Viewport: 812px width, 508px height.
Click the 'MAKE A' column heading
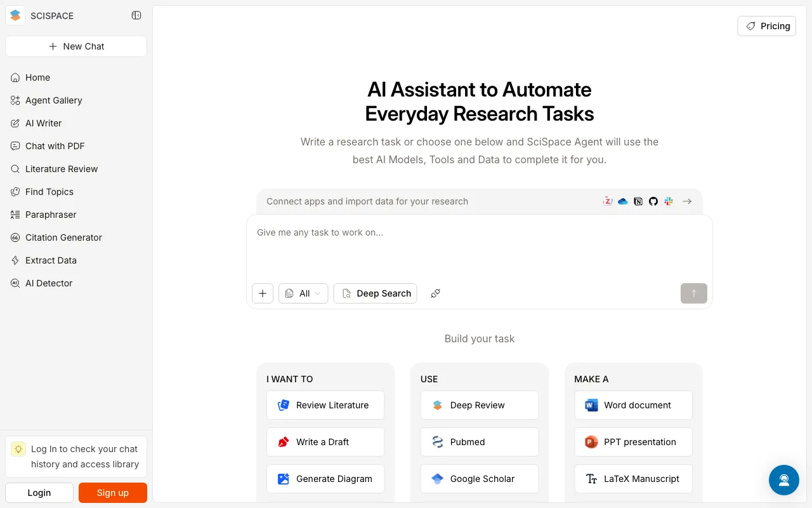591,379
